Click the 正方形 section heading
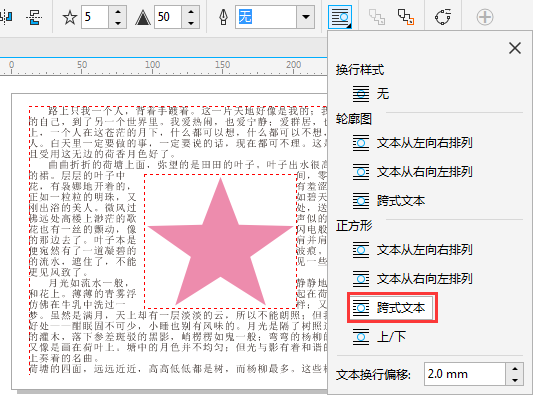 pyautogui.click(x=354, y=225)
